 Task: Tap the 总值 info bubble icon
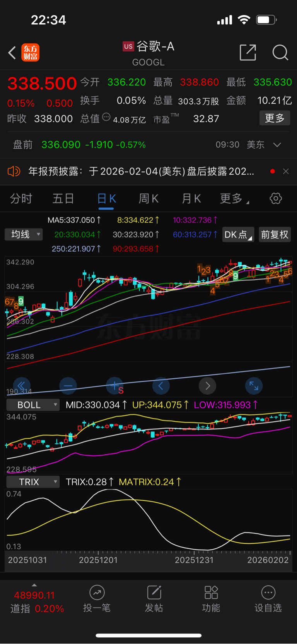tap(106, 117)
